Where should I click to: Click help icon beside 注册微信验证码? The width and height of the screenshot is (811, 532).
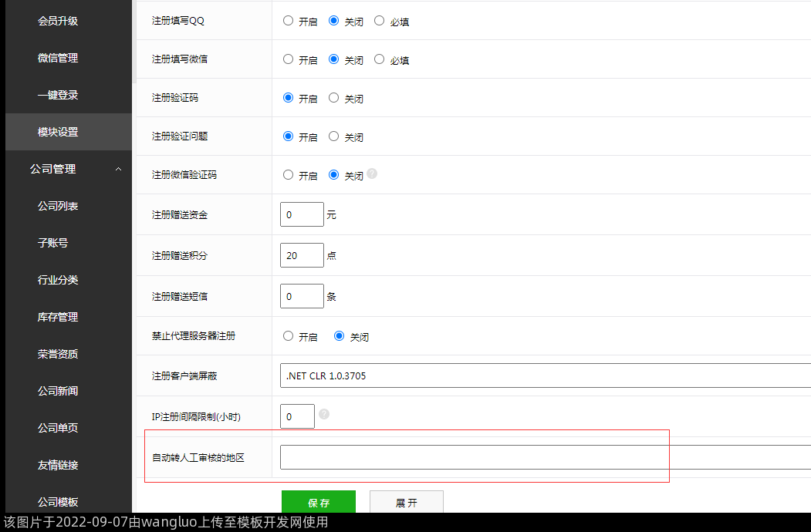coord(372,173)
